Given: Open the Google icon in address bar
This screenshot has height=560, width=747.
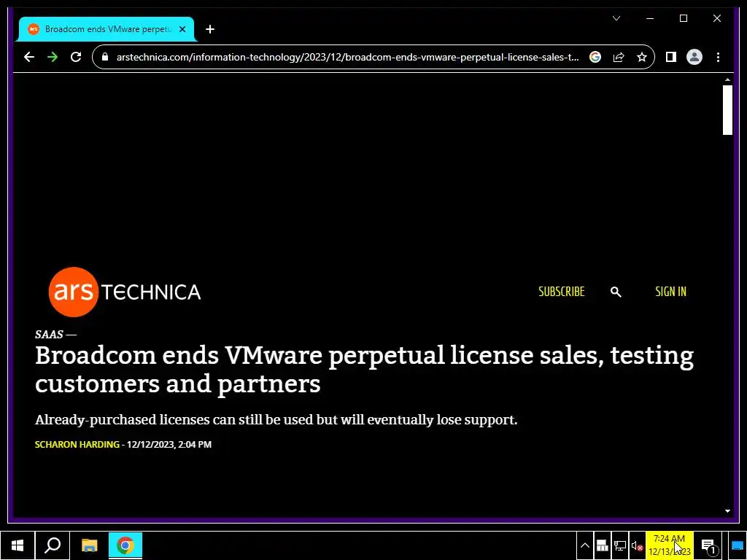Looking at the screenshot, I should pos(595,57).
